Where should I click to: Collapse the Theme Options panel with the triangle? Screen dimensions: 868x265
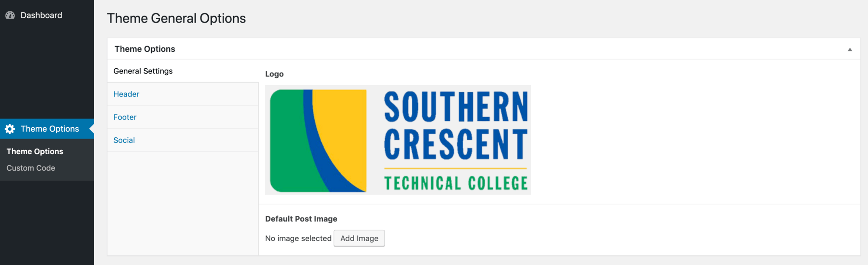click(x=850, y=50)
